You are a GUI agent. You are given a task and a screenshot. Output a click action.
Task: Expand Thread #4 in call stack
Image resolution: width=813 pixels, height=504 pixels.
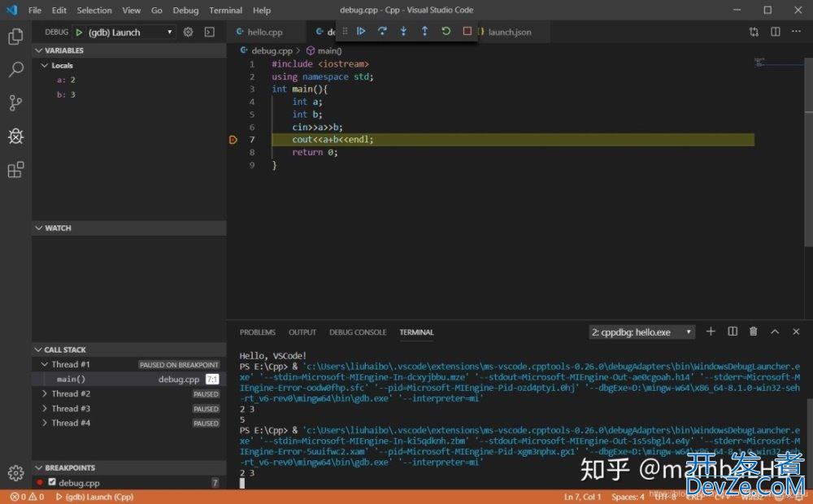pyautogui.click(x=45, y=423)
